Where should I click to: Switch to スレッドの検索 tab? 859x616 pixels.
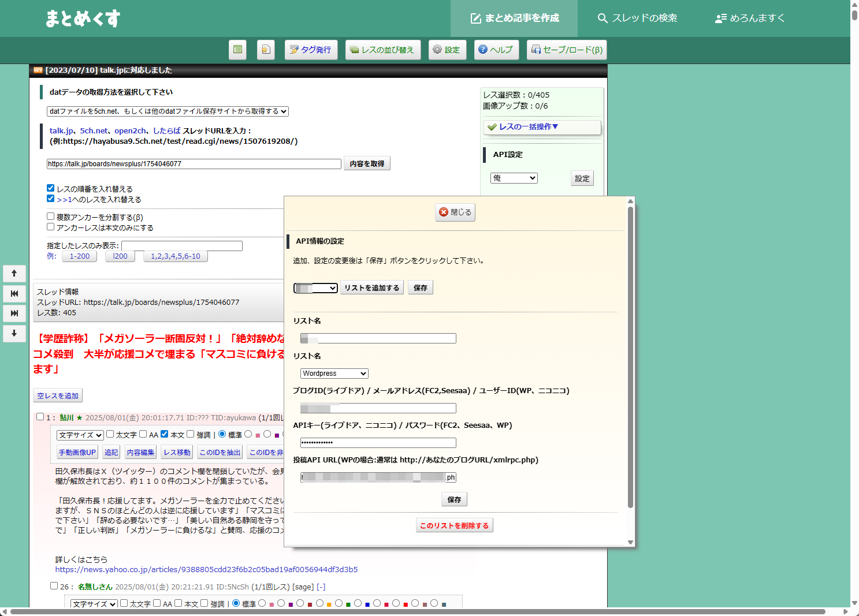(637, 18)
